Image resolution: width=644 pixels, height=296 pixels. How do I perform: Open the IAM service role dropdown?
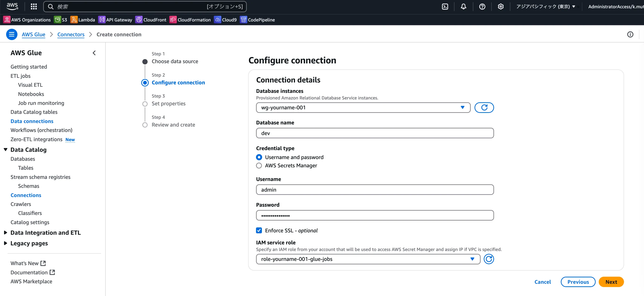click(368, 259)
